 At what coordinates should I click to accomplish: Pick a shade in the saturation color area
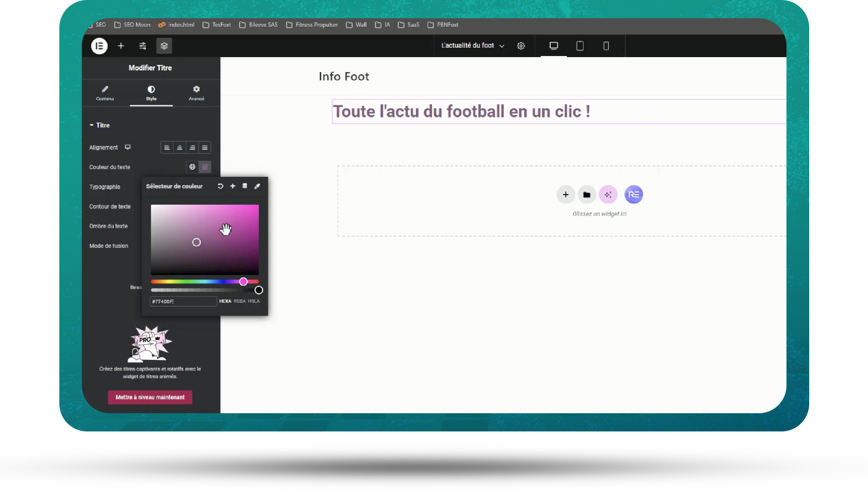pos(205,240)
